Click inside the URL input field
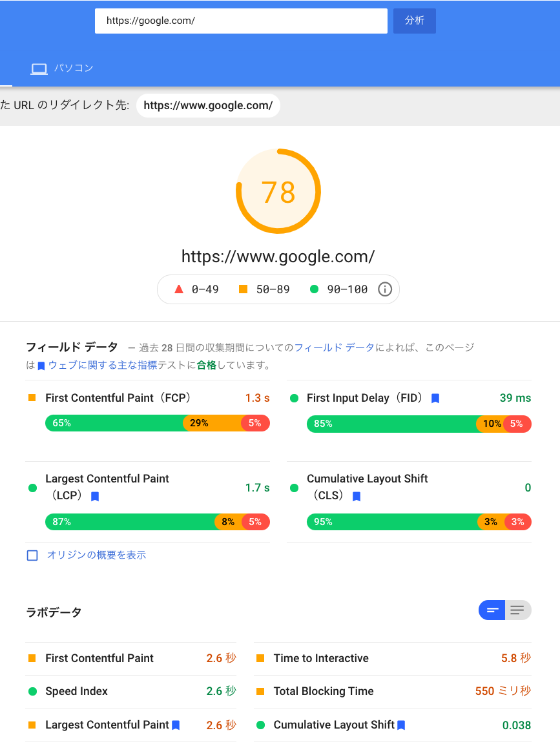This screenshot has height=746, width=560. (x=241, y=21)
